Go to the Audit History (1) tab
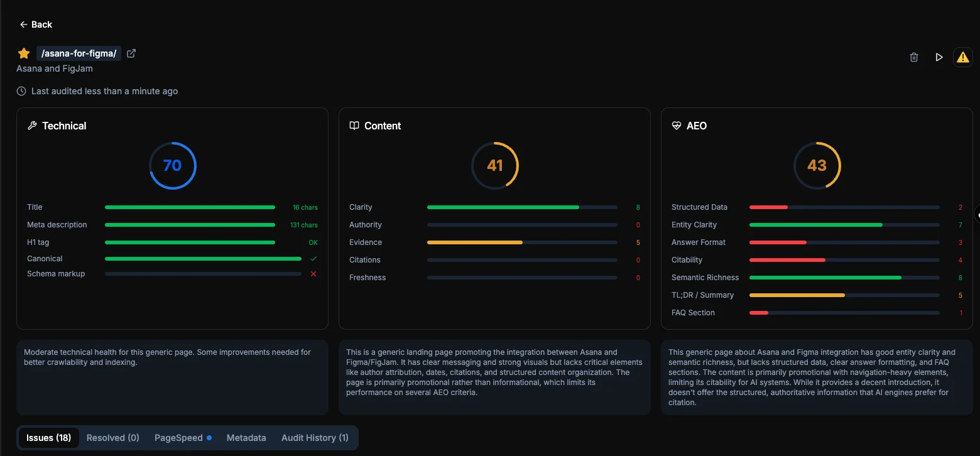980x456 pixels. pos(315,438)
